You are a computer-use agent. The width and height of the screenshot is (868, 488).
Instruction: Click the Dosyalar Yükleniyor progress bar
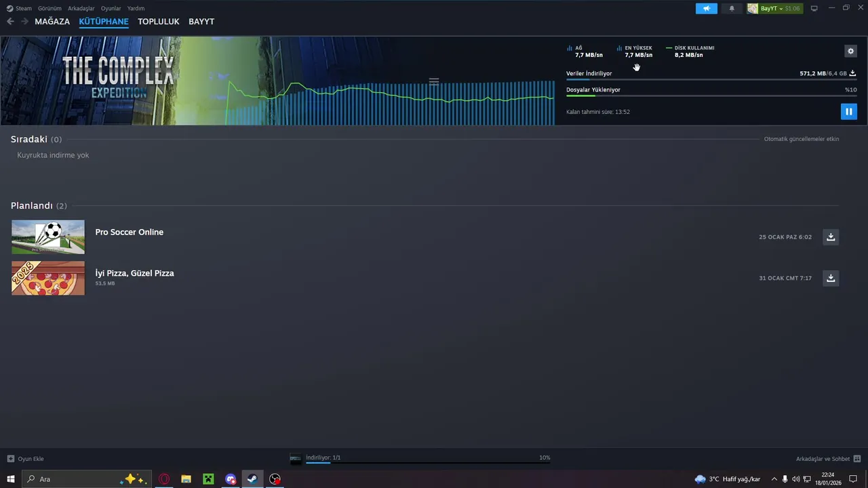click(x=711, y=96)
